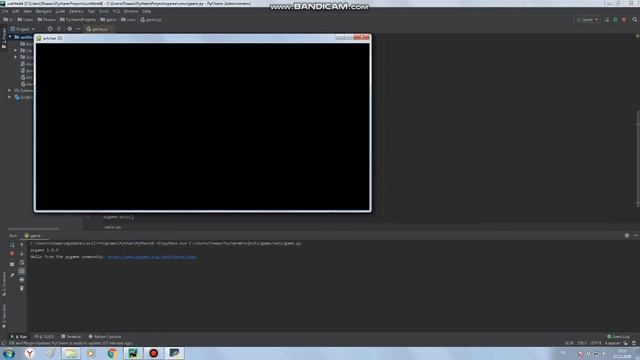Viewport: 640px width, 360px height.
Task: Click the Windows Start button
Action: click(9, 353)
